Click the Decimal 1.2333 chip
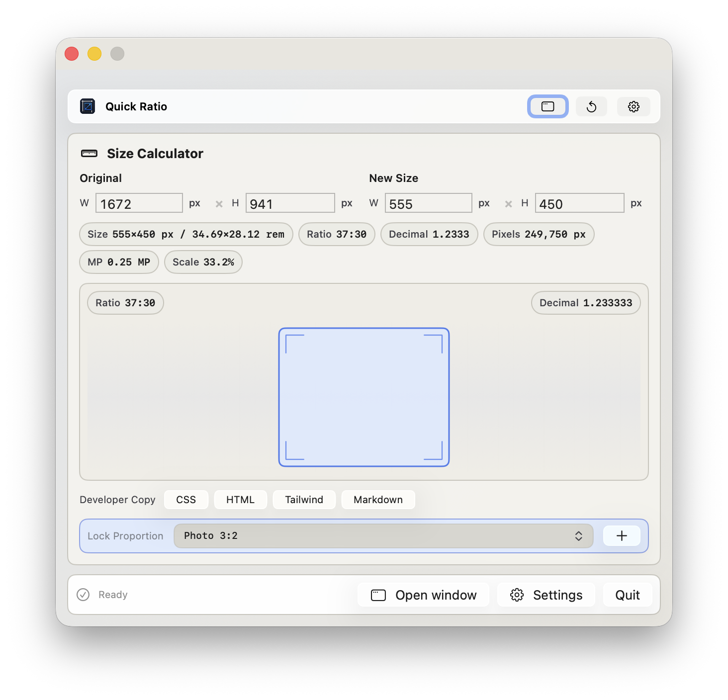The height and width of the screenshot is (700, 728). (429, 234)
